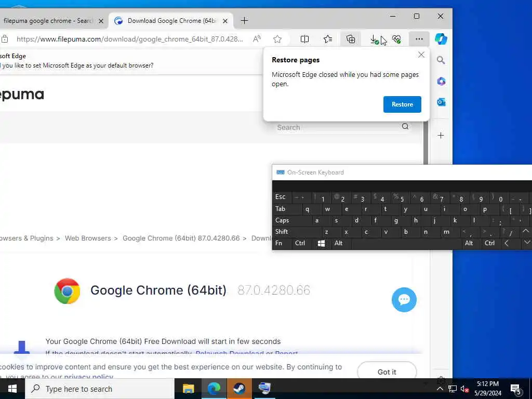Click the space bar on On-Screen Keyboard
This screenshot has height=399, width=532.
click(x=406, y=243)
